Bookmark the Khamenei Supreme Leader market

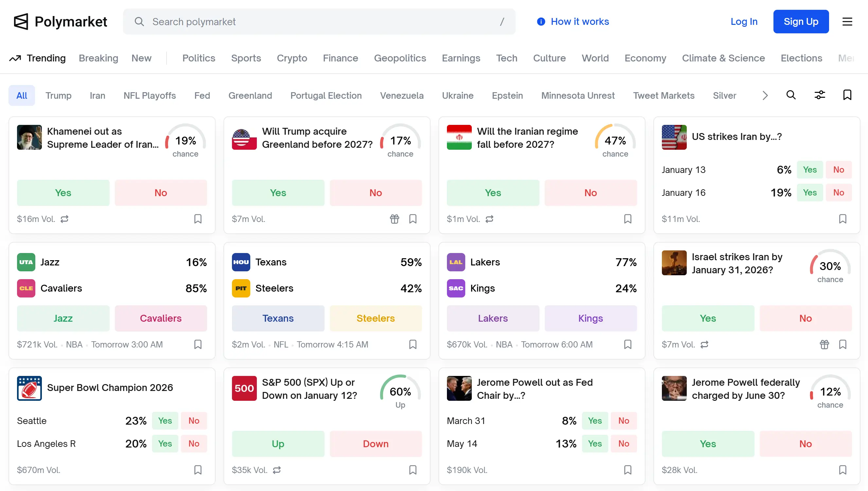[x=198, y=219]
